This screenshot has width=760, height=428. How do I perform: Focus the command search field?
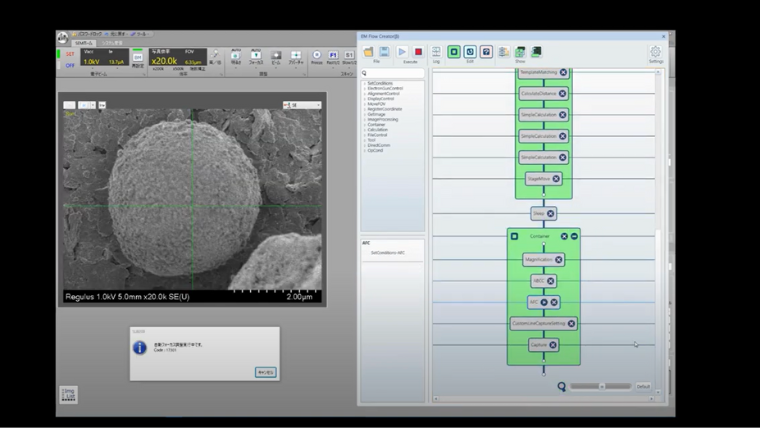tap(393, 73)
